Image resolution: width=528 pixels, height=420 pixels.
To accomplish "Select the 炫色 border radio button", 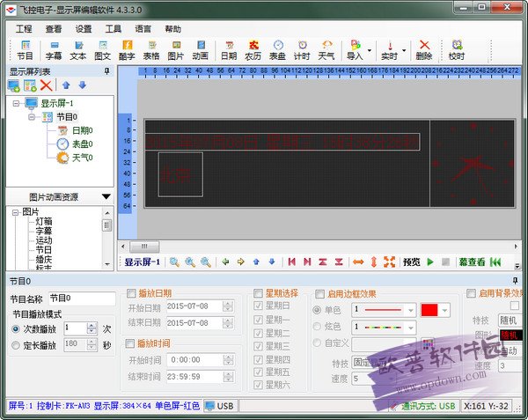I will pyautogui.click(x=317, y=326).
